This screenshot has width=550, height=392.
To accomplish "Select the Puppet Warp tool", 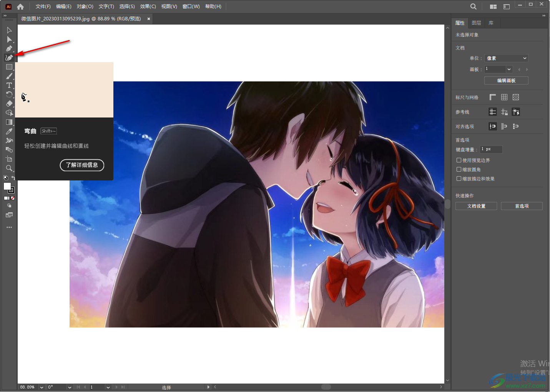I will [x=9, y=141].
